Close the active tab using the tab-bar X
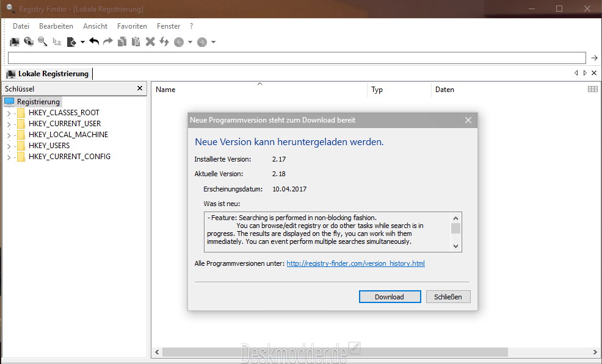 point(594,73)
